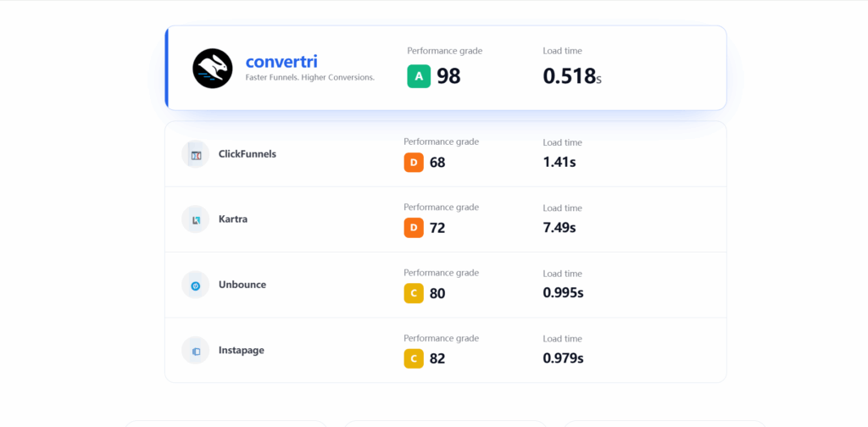Click ClickFunnels' 'Load time' label

[x=563, y=142]
